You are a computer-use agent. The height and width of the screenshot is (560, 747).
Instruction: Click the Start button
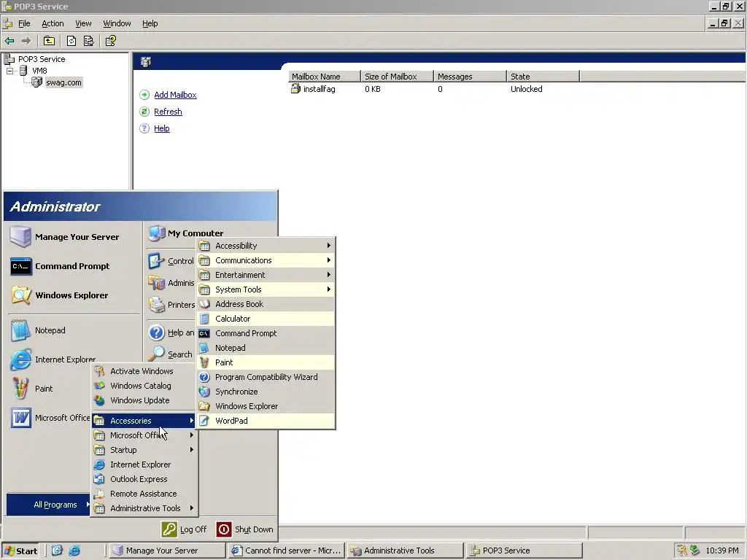pos(20,551)
